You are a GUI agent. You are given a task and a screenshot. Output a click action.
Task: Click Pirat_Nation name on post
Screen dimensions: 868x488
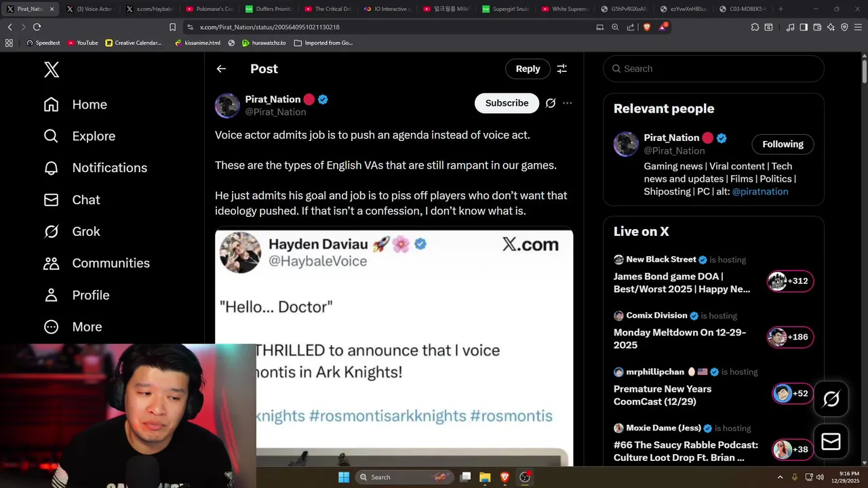(273, 99)
